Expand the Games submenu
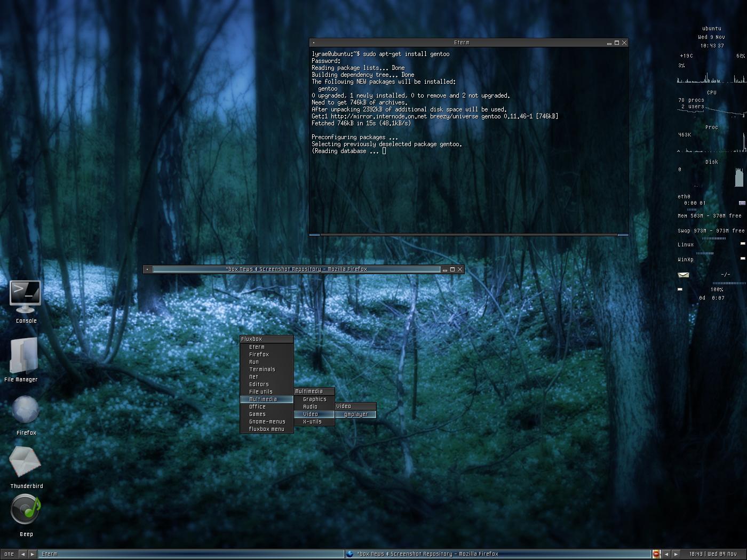This screenshot has height=560, width=747. coord(267,414)
